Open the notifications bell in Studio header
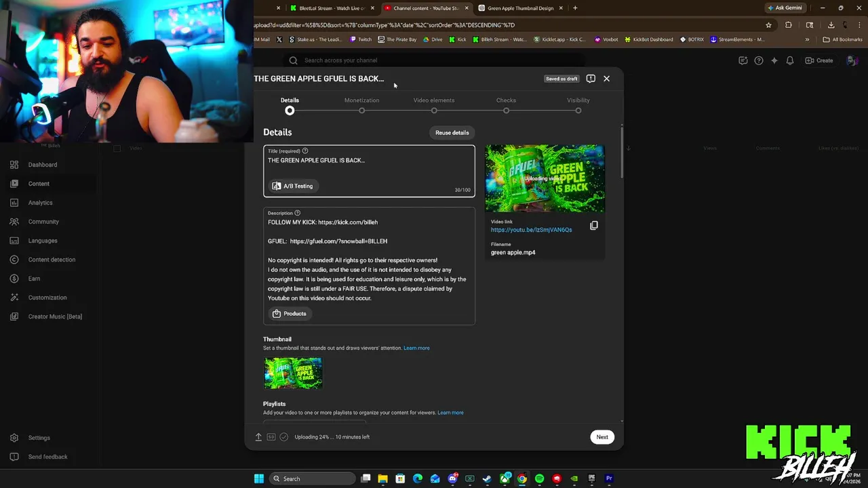The image size is (868, 488). tap(790, 60)
